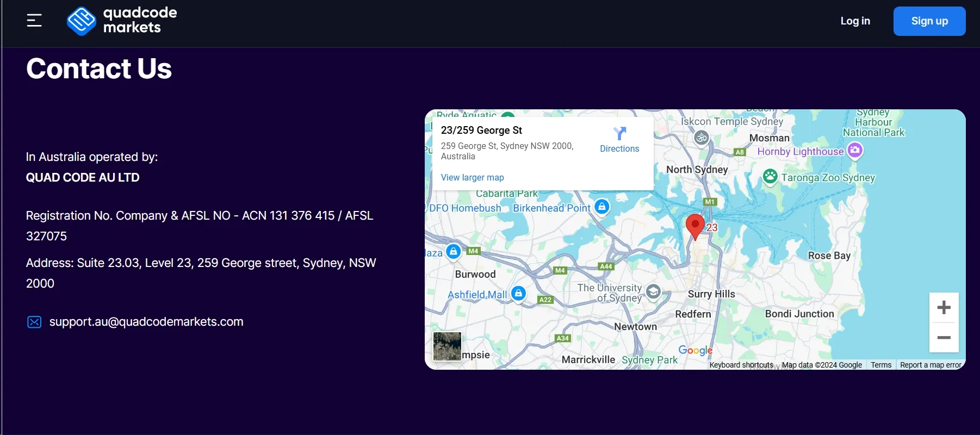Click Hornby Lighthouse camera marker icon

click(855, 150)
